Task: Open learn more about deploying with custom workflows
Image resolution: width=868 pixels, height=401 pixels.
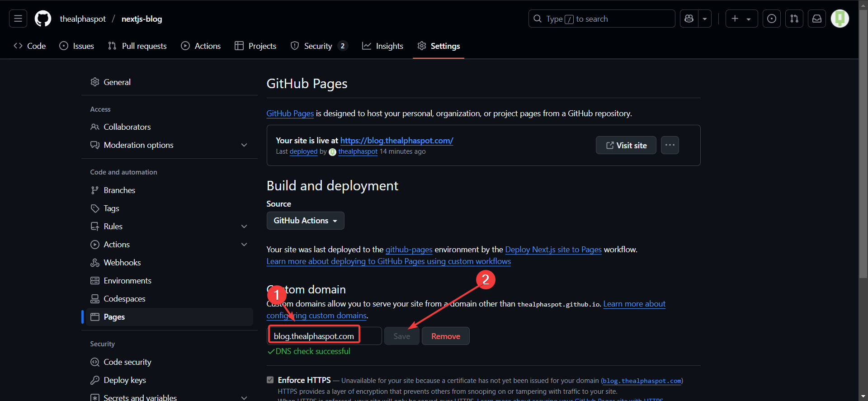Action: click(389, 261)
